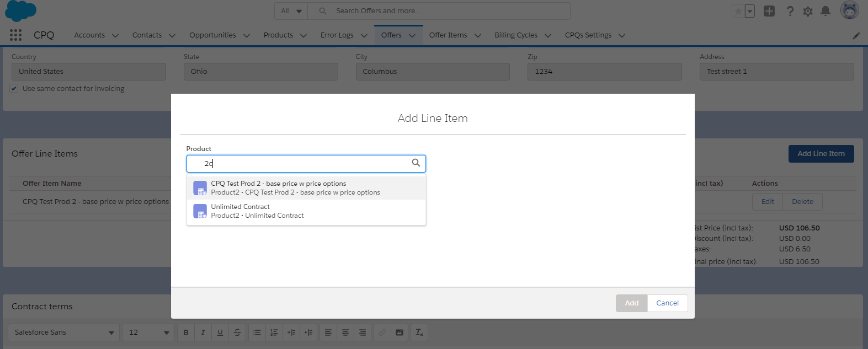Click the Add button in dialog

(632, 303)
